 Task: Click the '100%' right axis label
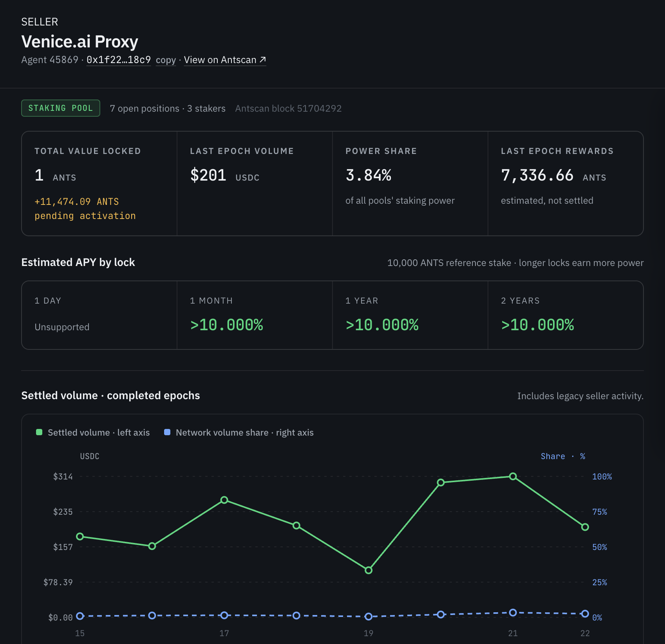pos(602,477)
